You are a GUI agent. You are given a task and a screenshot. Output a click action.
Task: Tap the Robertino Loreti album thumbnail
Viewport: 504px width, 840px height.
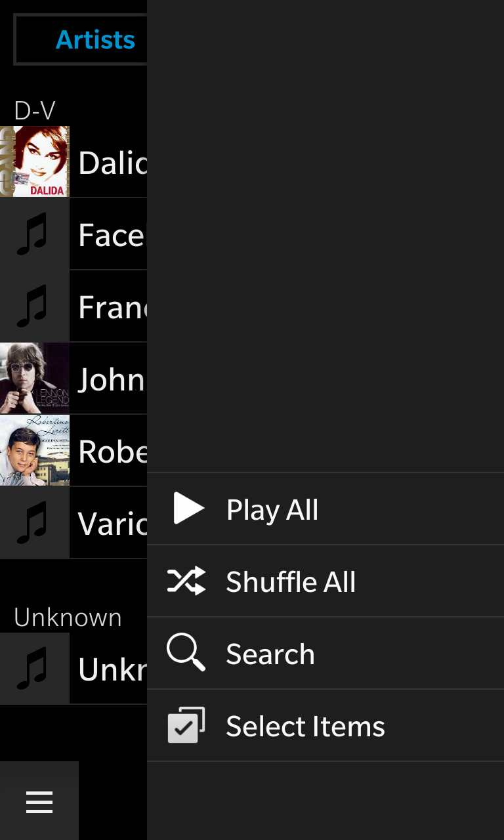(x=34, y=451)
